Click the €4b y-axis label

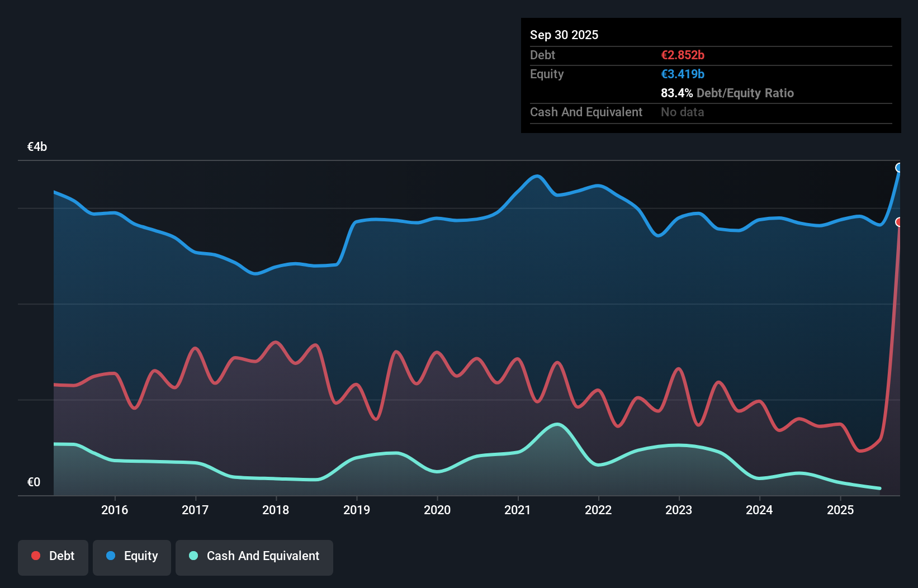coord(37,146)
